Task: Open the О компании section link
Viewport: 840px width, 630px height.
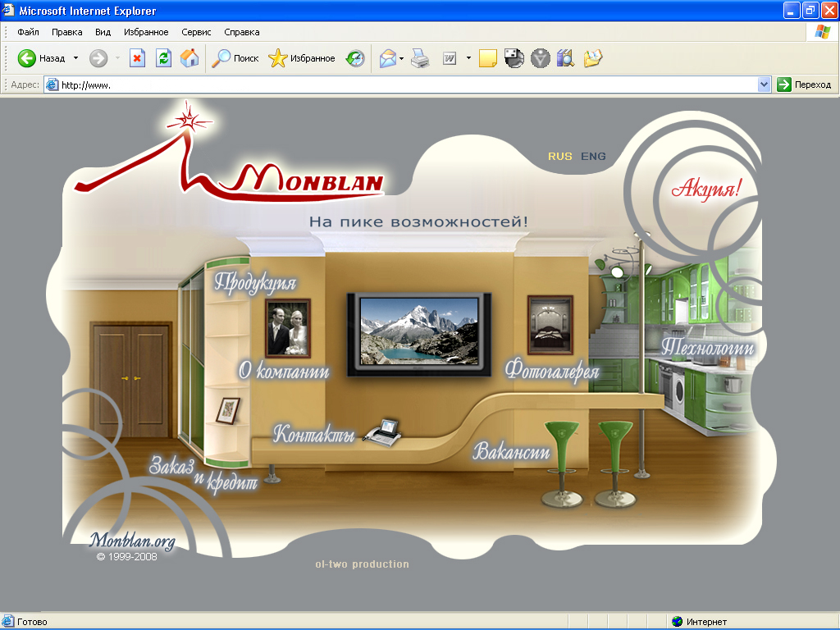Action: 284,370
